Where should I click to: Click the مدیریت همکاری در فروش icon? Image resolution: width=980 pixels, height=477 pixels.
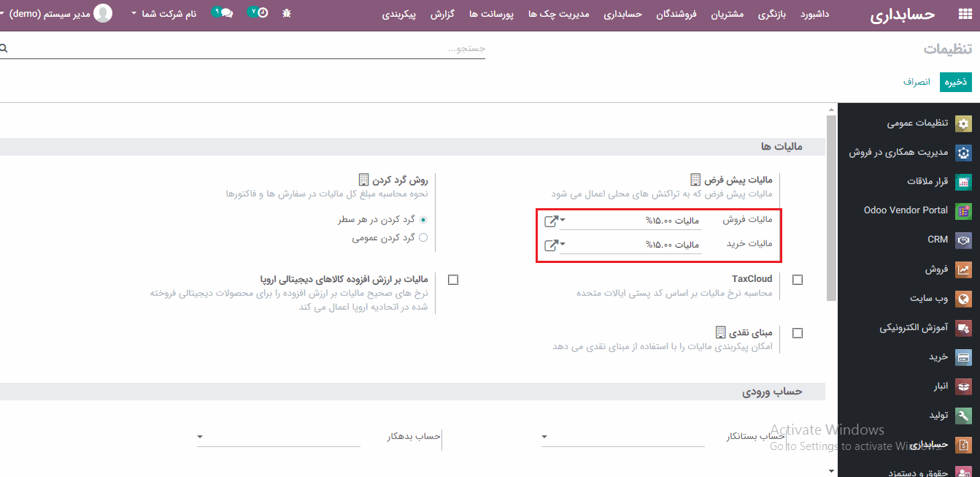[x=964, y=153]
